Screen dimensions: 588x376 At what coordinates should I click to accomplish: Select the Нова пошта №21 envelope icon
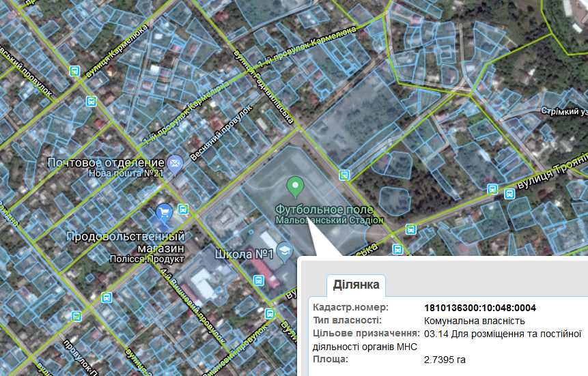coord(175,163)
